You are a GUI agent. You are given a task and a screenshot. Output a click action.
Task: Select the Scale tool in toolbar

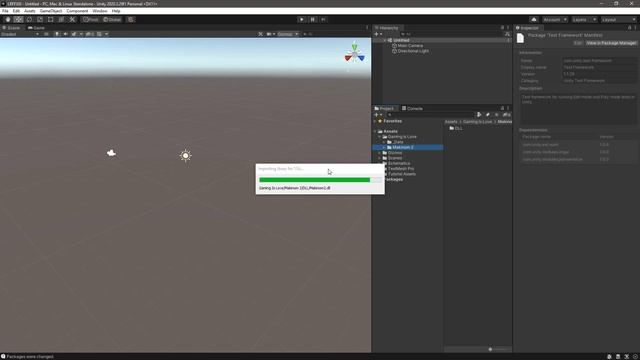click(x=40, y=20)
